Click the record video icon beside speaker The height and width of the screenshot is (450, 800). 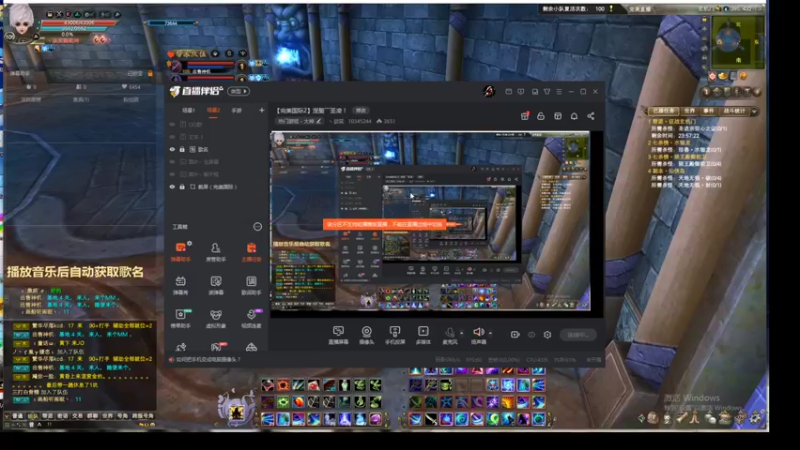click(515, 335)
